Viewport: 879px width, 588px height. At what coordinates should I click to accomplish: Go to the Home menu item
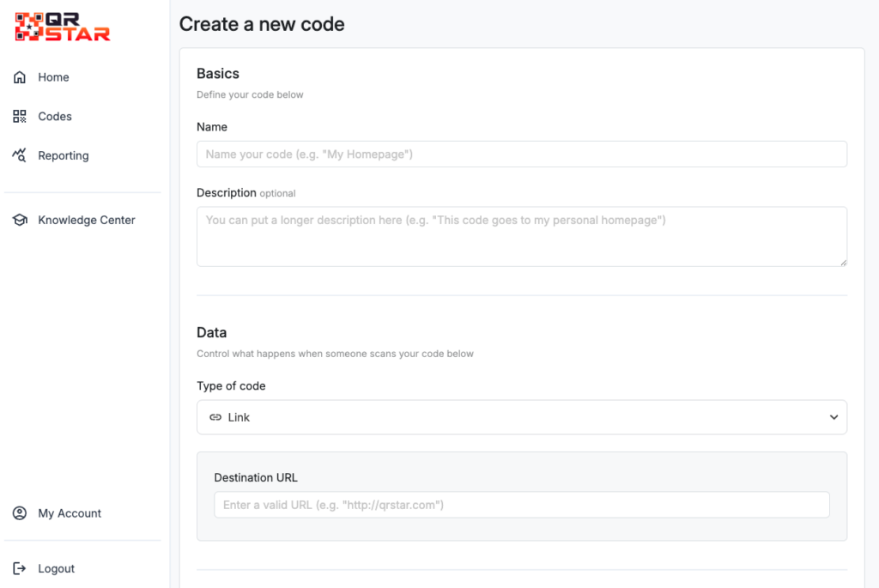(53, 77)
